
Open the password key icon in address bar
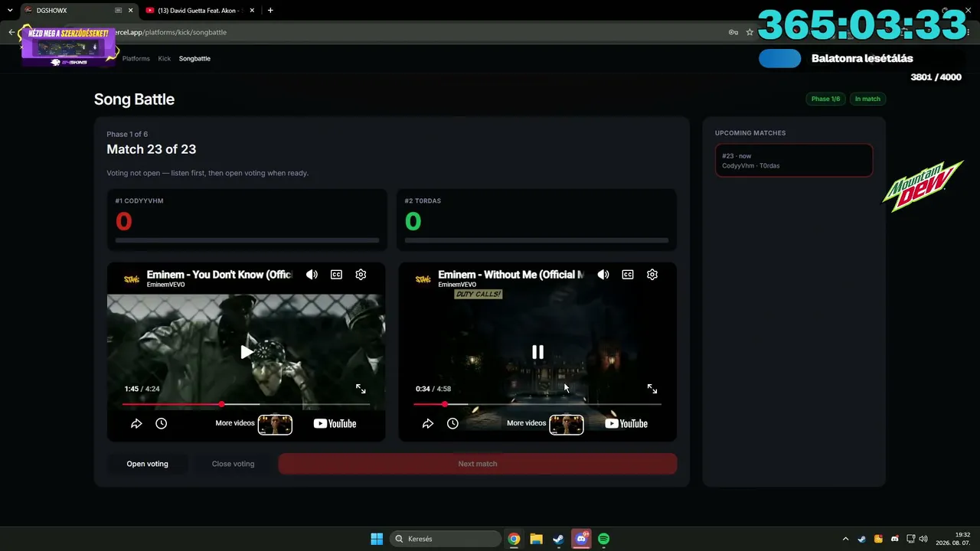tap(733, 32)
